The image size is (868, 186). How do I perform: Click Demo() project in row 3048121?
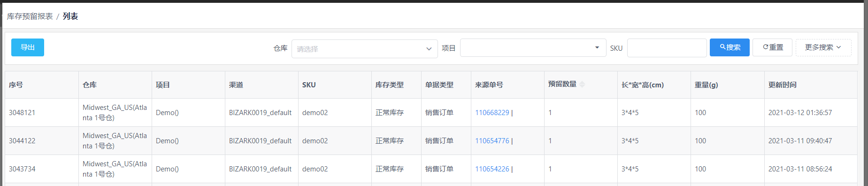click(167, 113)
